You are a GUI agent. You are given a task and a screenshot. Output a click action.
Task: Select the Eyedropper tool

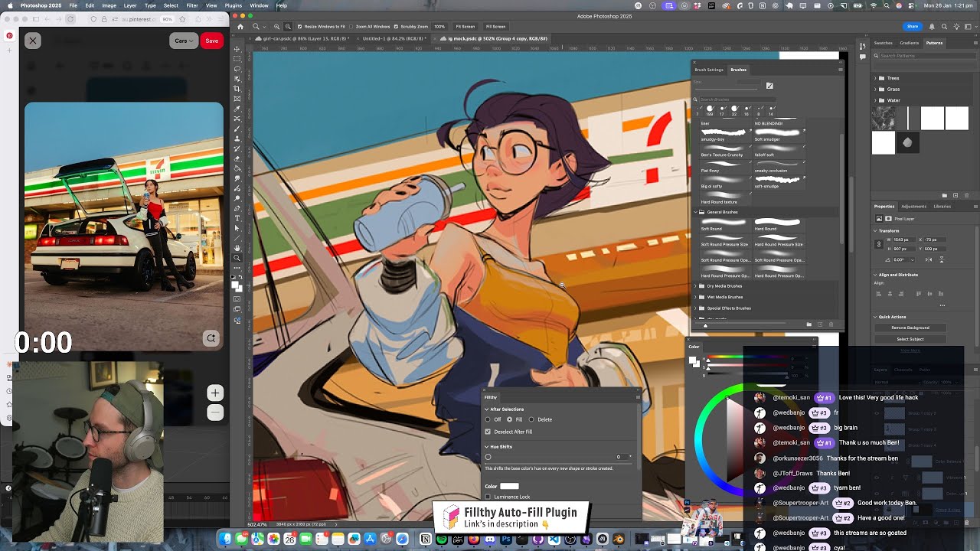(237, 107)
